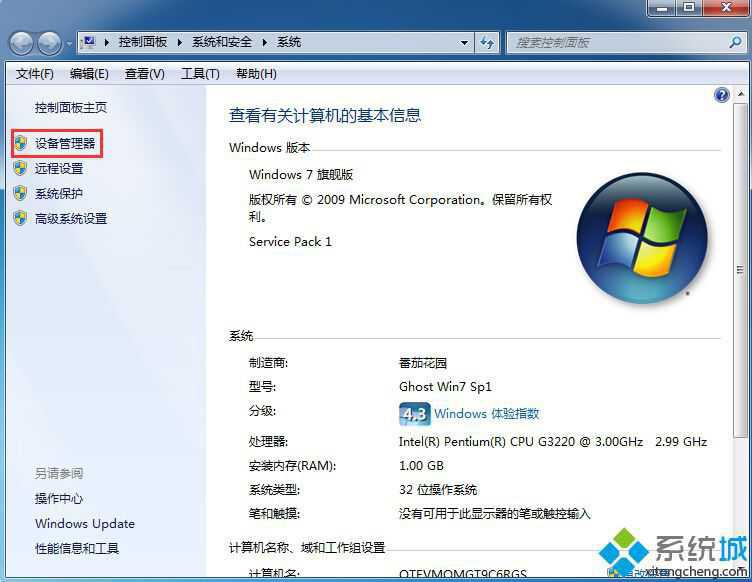Open the 文件(F) menu
The image size is (752, 582).
(x=35, y=74)
